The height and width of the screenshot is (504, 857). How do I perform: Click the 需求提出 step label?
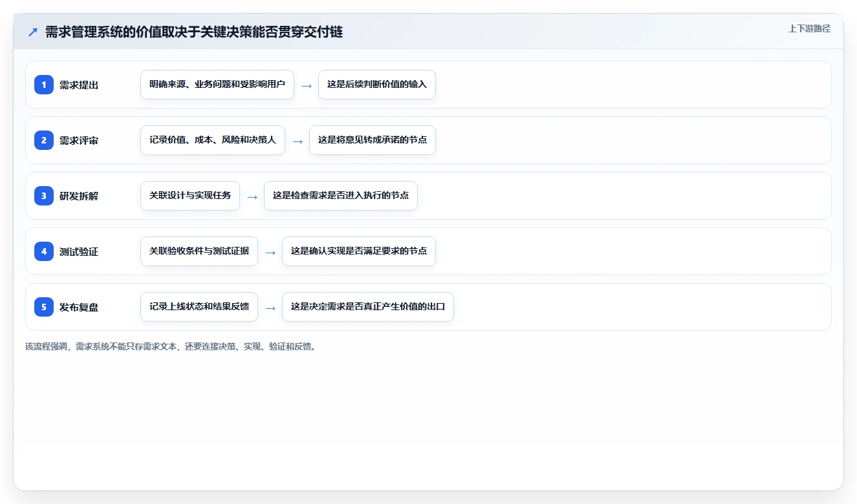tap(79, 85)
